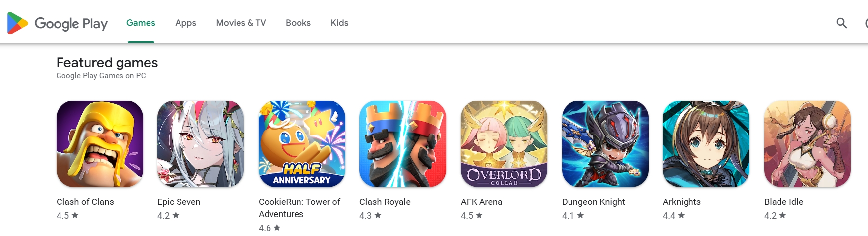Open the Arknights game icon
This screenshot has height=236, width=868.
tap(706, 144)
